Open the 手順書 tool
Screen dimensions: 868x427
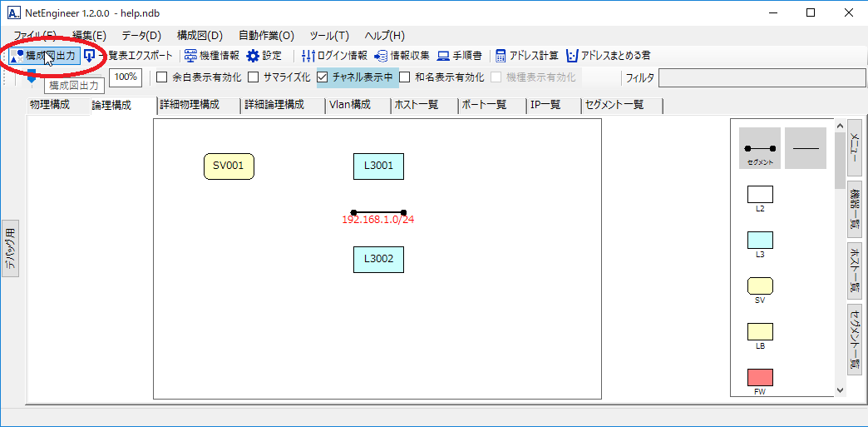click(x=460, y=56)
